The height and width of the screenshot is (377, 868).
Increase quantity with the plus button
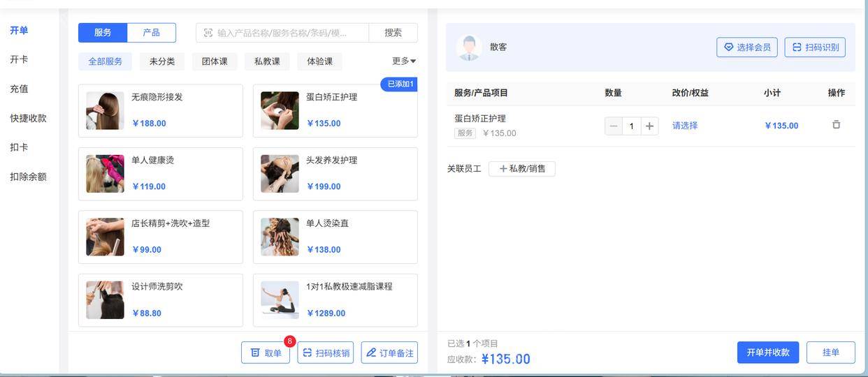pyautogui.click(x=649, y=126)
